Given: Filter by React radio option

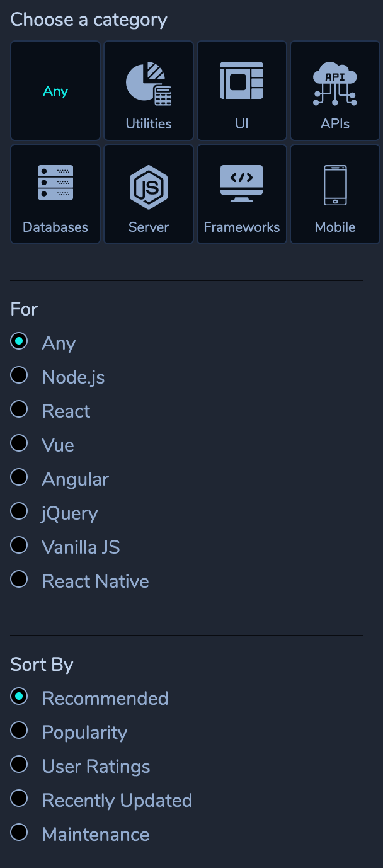Looking at the screenshot, I should click(20, 409).
